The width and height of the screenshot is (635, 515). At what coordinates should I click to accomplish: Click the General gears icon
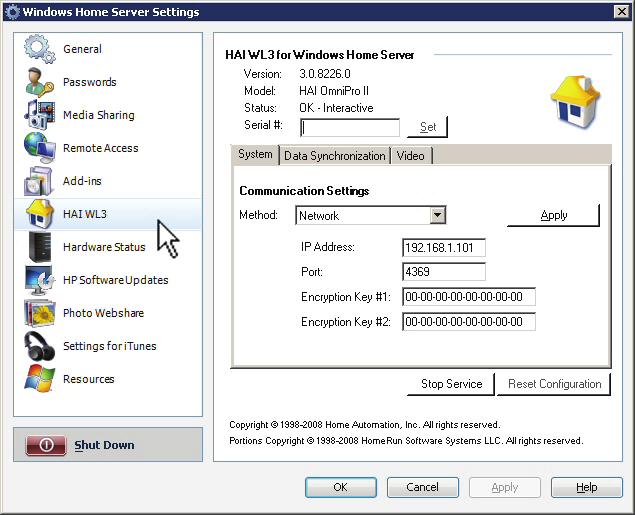click(x=39, y=49)
